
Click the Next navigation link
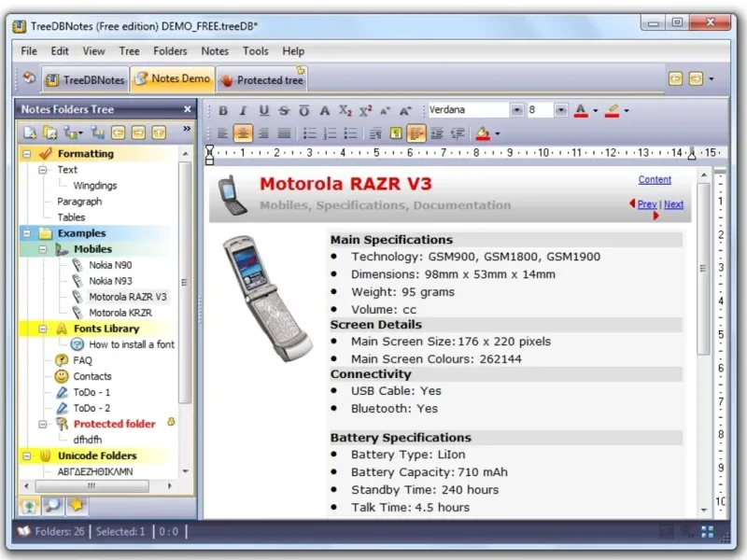click(673, 204)
